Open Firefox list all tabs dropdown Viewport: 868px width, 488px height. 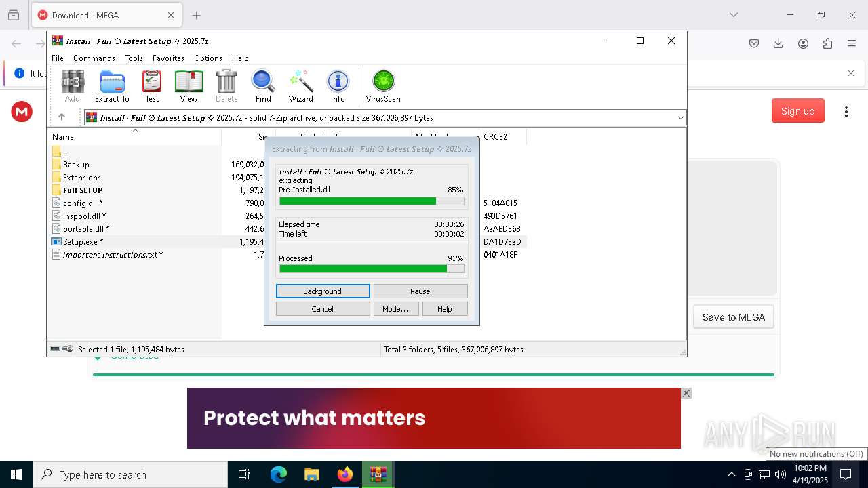pyautogui.click(x=733, y=15)
